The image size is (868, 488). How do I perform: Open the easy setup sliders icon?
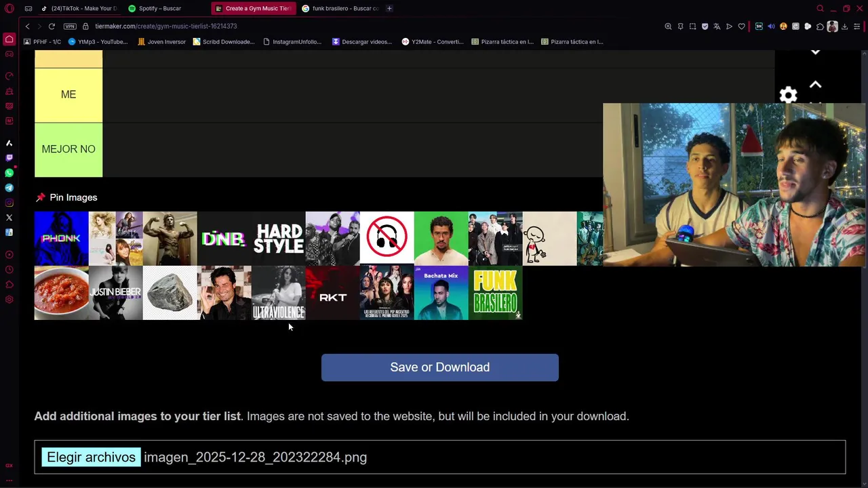[856, 26]
